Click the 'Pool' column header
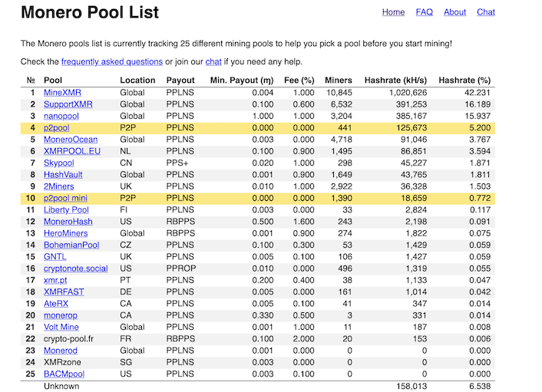Image resolution: width=542 pixels, height=392 pixels. point(53,81)
